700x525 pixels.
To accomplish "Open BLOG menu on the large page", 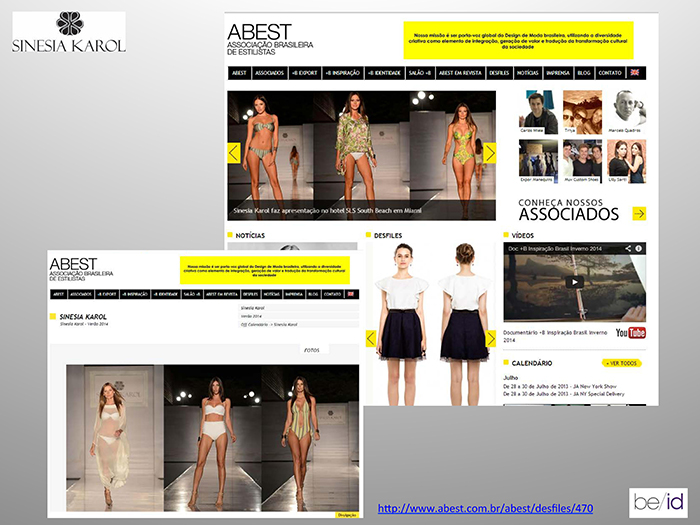I will point(583,73).
